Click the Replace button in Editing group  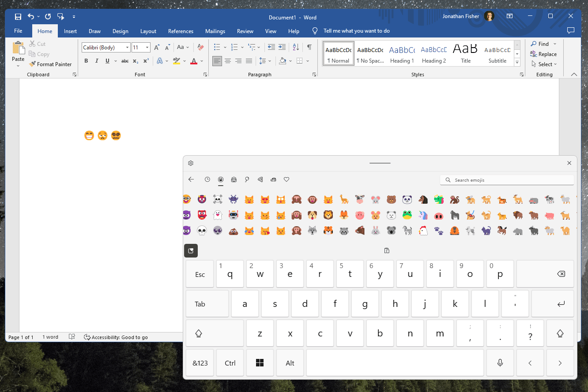544,54
